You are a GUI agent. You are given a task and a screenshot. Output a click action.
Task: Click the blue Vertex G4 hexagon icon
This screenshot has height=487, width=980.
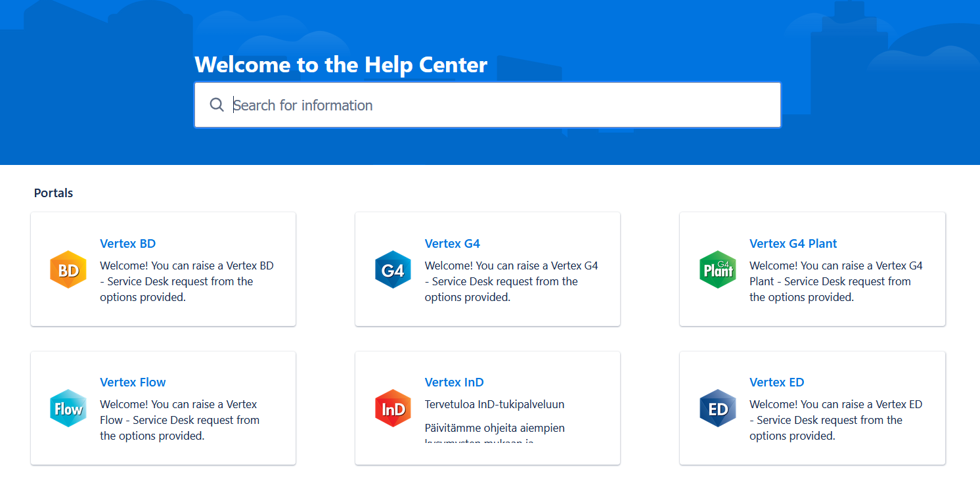tap(393, 269)
